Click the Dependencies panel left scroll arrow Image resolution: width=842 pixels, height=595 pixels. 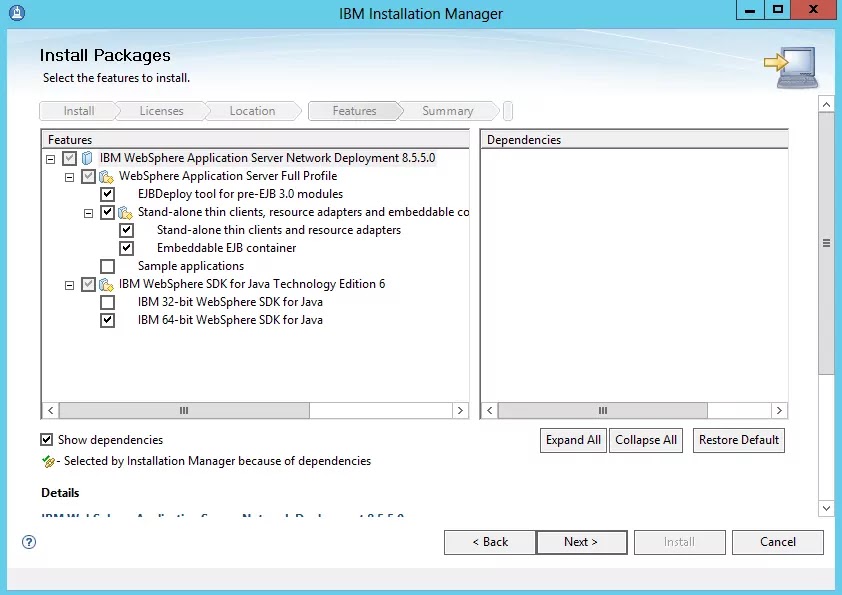tap(489, 411)
